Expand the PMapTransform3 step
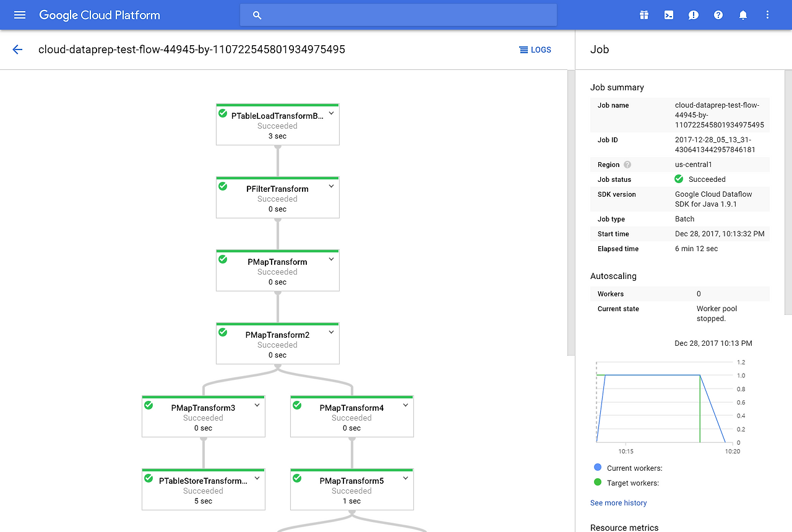792x532 pixels. click(257, 405)
